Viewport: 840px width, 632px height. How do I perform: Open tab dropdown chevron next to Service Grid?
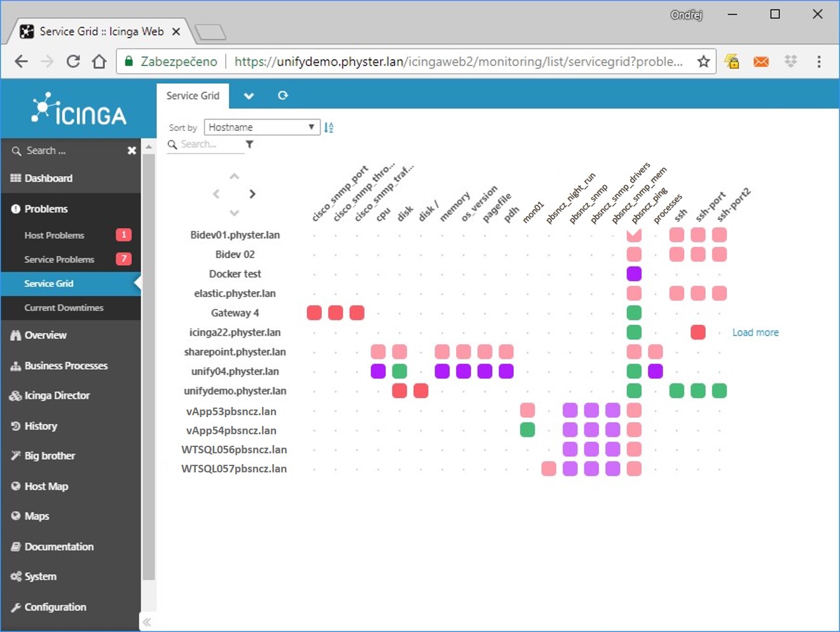pyautogui.click(x=249, y=96)
